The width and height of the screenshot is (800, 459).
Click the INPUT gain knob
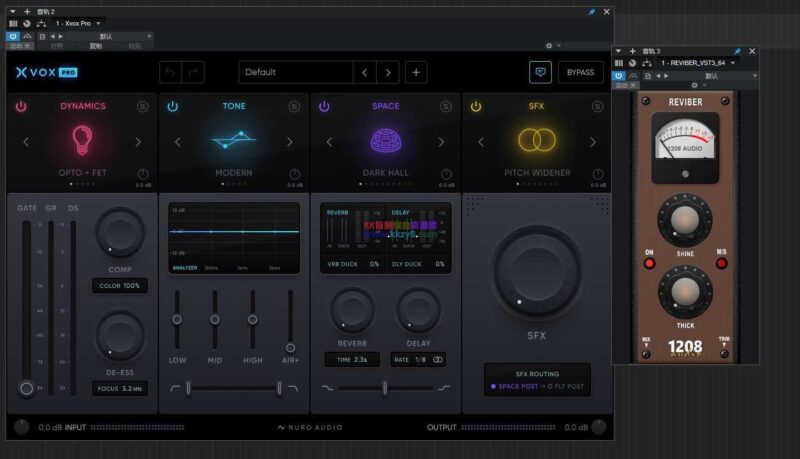click(21, 427)
